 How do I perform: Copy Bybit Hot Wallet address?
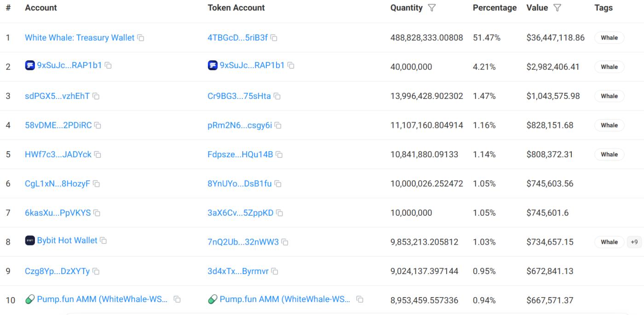103,241
